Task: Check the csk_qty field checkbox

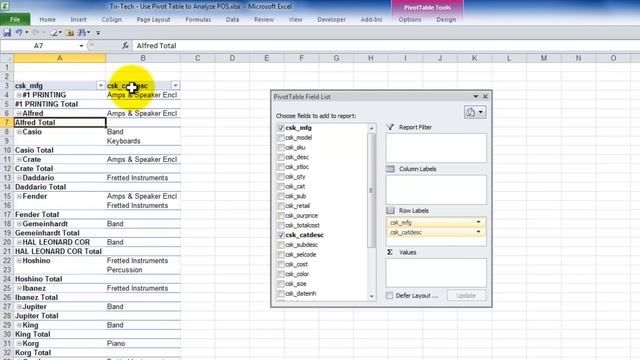Action: click(x=281, y=177)
